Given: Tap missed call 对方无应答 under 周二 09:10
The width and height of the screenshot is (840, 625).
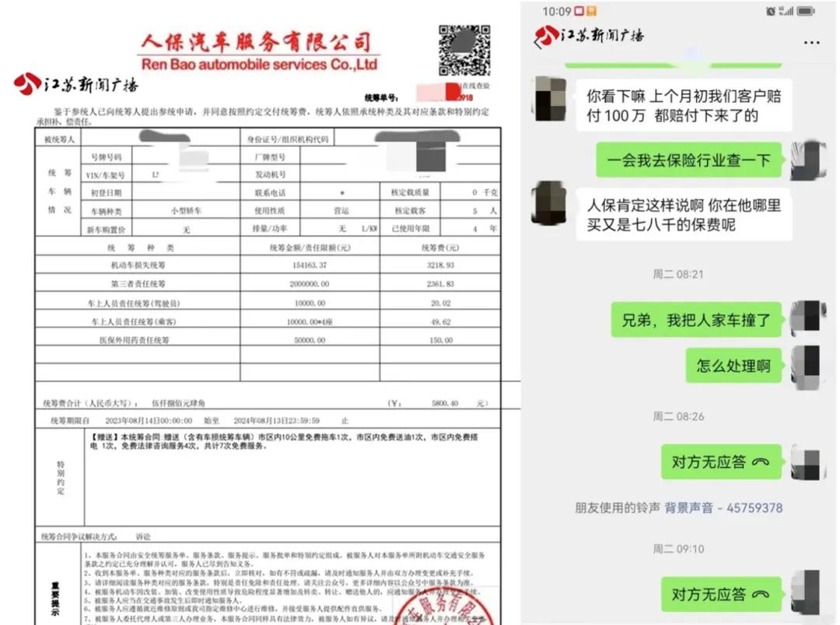Looking at the screenshot, I should [720, 594].
